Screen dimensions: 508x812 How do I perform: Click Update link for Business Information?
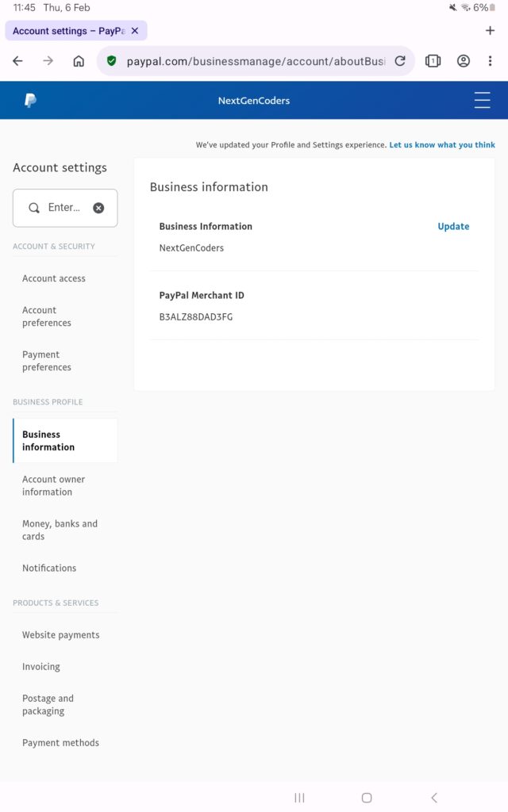pos(453,226)
